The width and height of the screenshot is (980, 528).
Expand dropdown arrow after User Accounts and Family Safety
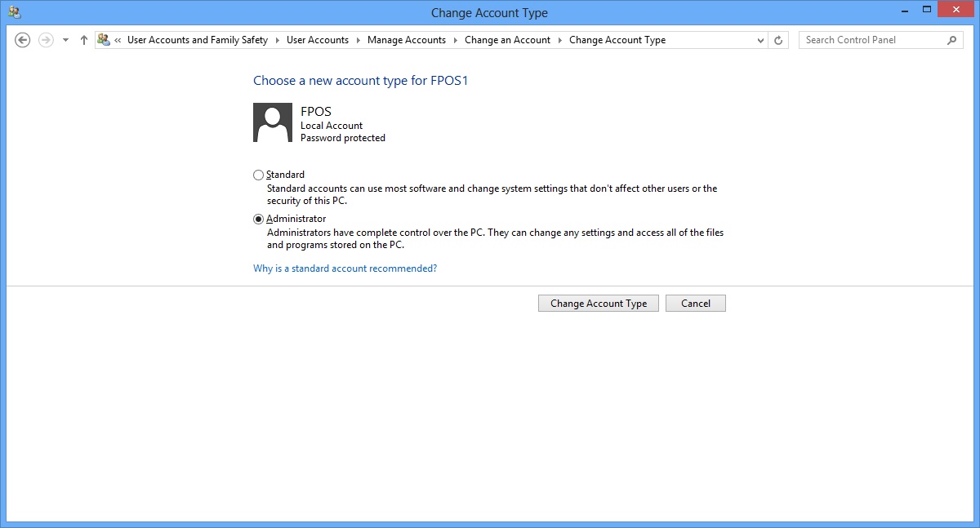278,40
